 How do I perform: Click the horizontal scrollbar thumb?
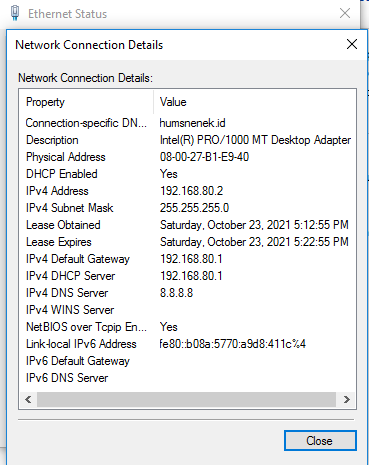click(186, 399)
